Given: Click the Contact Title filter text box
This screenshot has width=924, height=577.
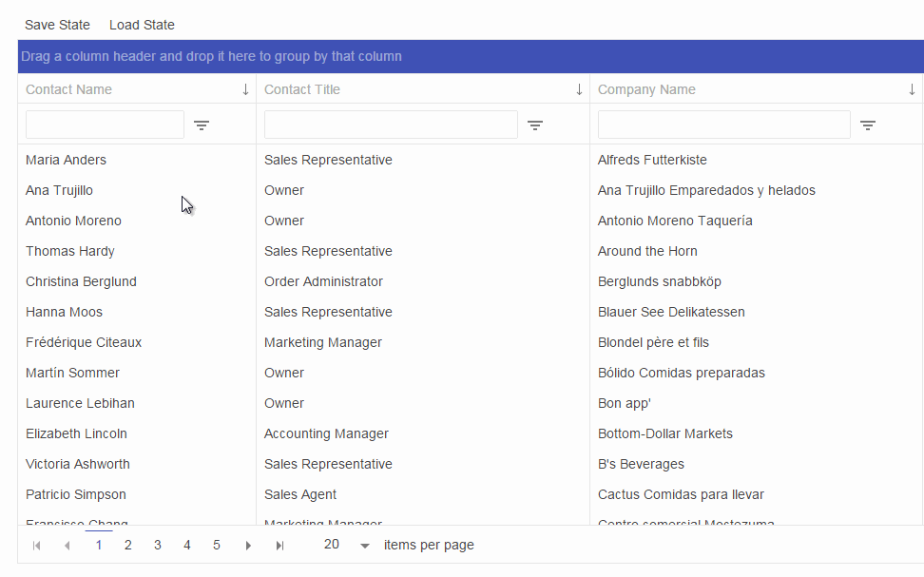Looking at the screenshot, I should tap(391, 125).
